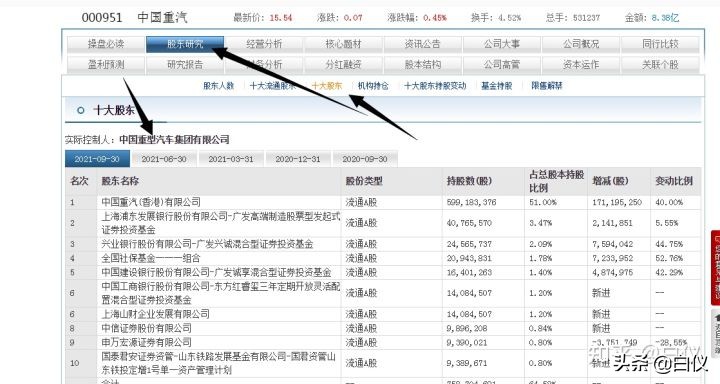Open the 限售解禁 sub-link
This screenshot has height=384, width=720.
546,85
